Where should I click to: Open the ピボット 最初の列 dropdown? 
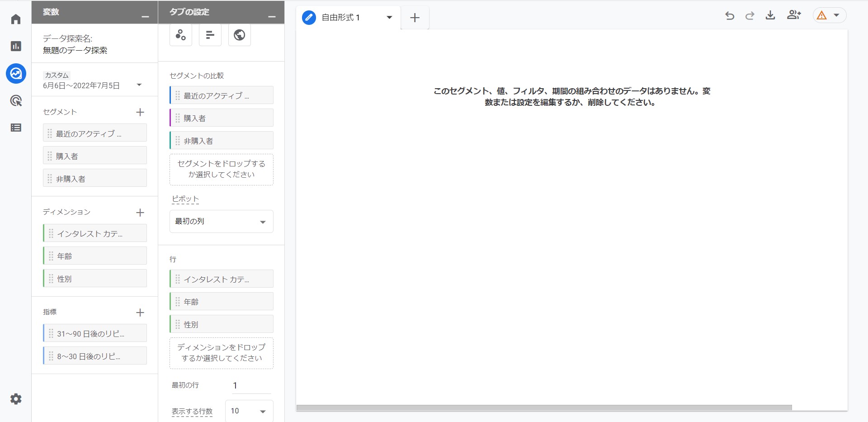(221, 221)
